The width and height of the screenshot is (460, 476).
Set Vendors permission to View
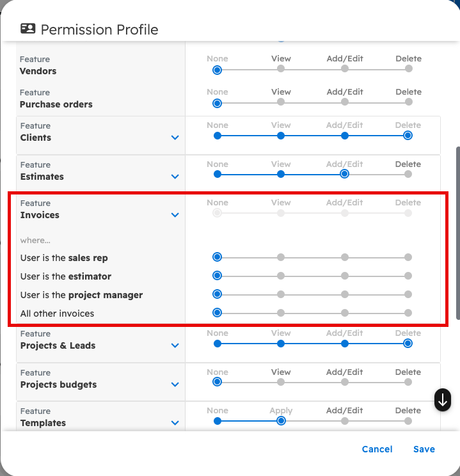click(281, 69)
